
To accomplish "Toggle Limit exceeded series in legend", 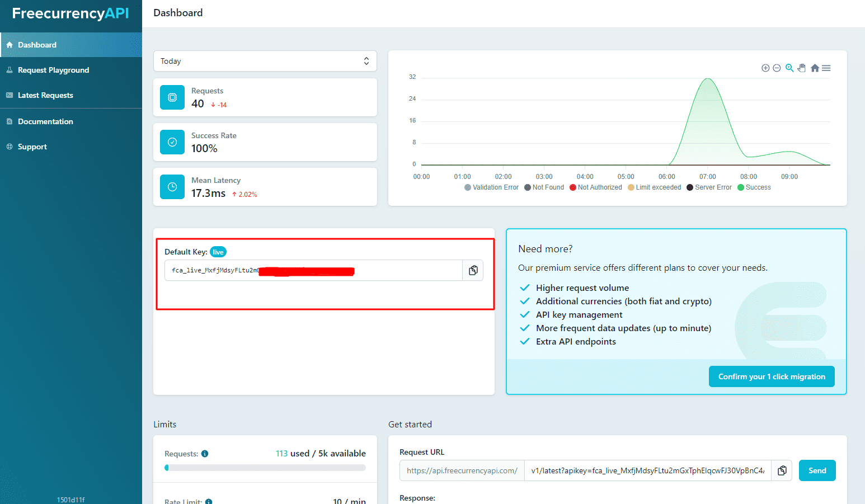I will coord(655,187).
